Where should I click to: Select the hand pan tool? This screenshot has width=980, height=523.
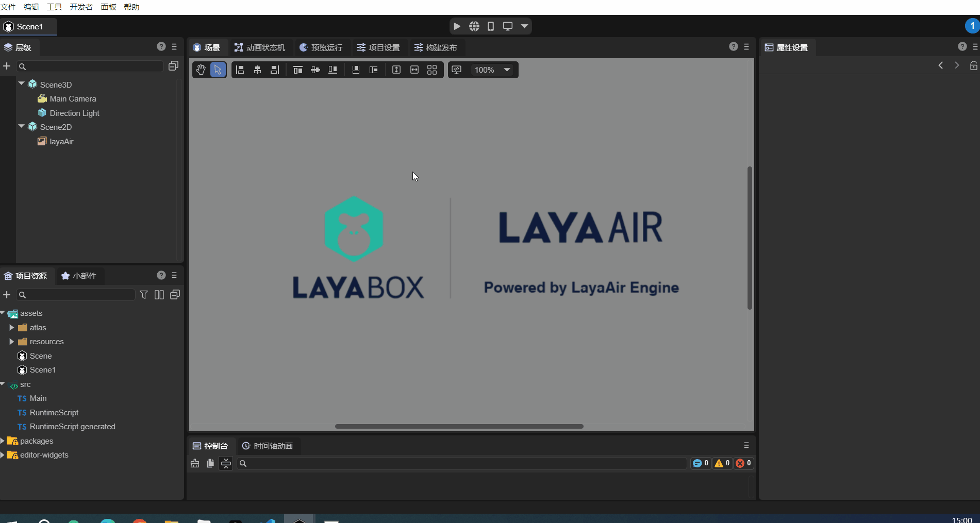[x=201, y=70]
